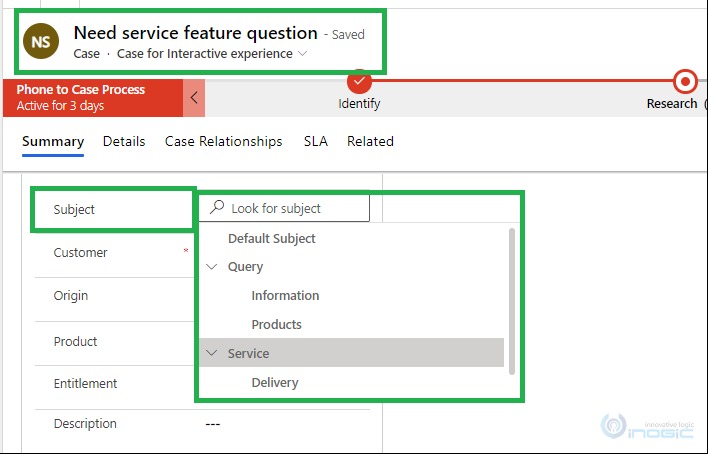Collapse the Query subject node
Viewport: 708px width, 454px height.
[x=212, y=267]
